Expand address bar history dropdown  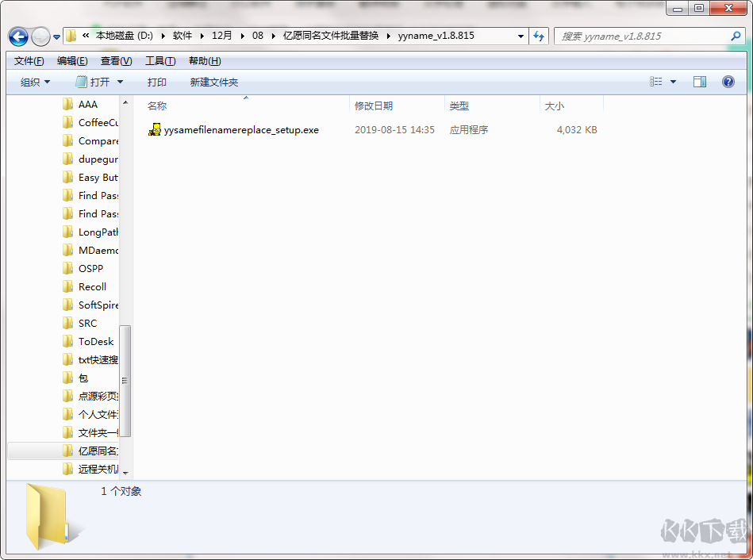(521, 36)
